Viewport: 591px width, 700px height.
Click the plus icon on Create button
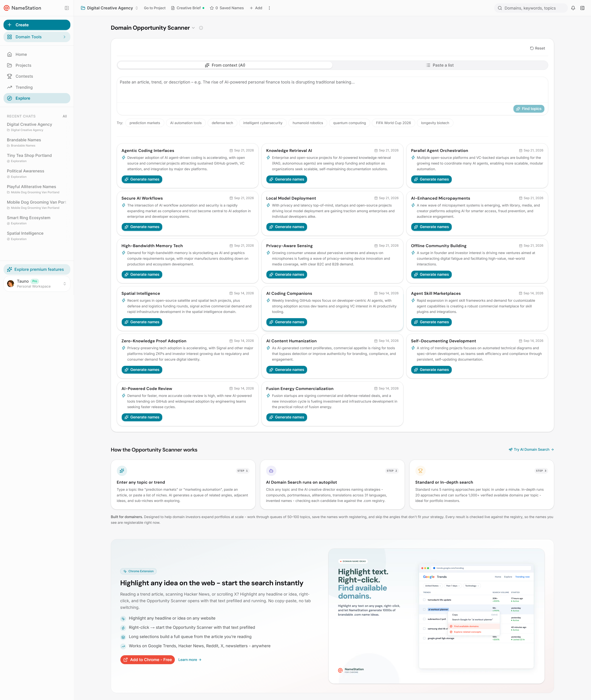click(10, 25)
